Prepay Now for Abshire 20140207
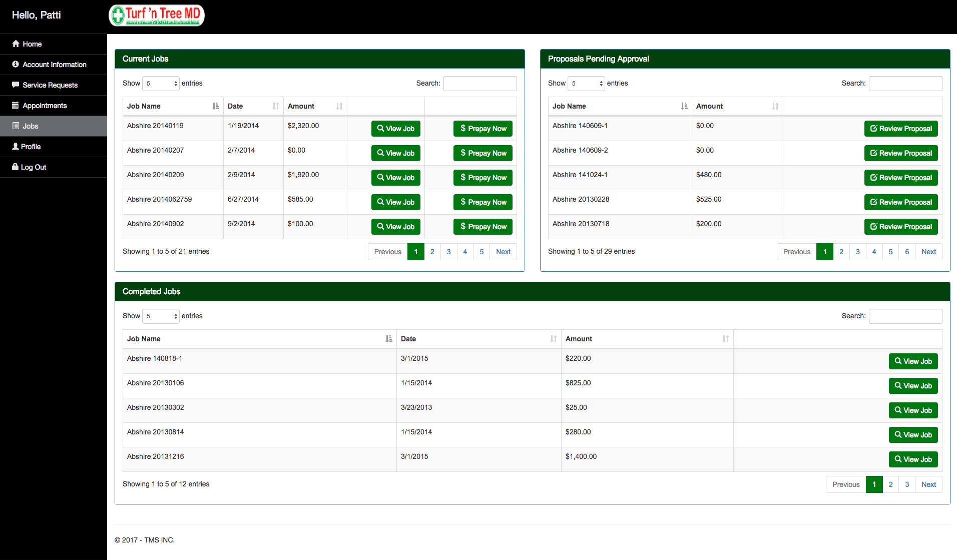The image size is (957, 560). [483, 153]
